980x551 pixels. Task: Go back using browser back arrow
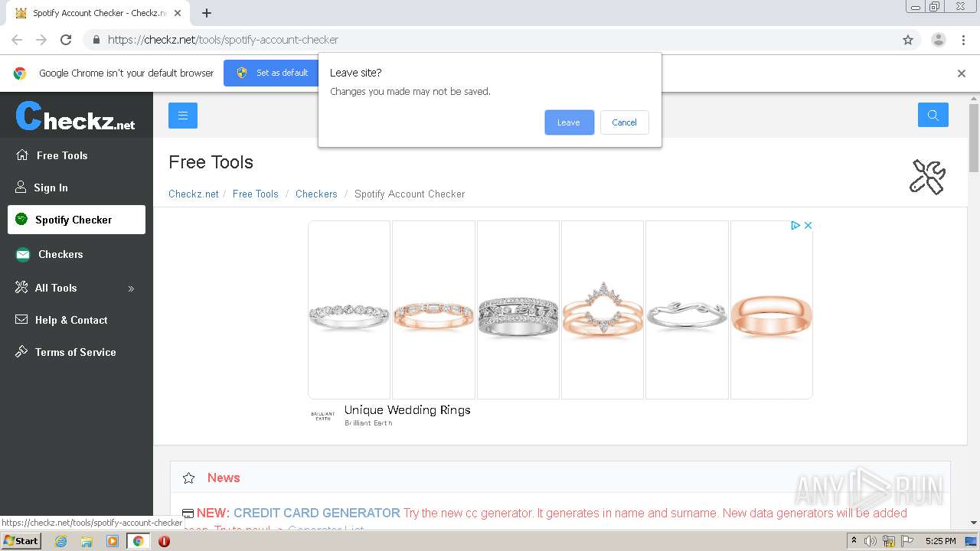click(x=17, y=40)
